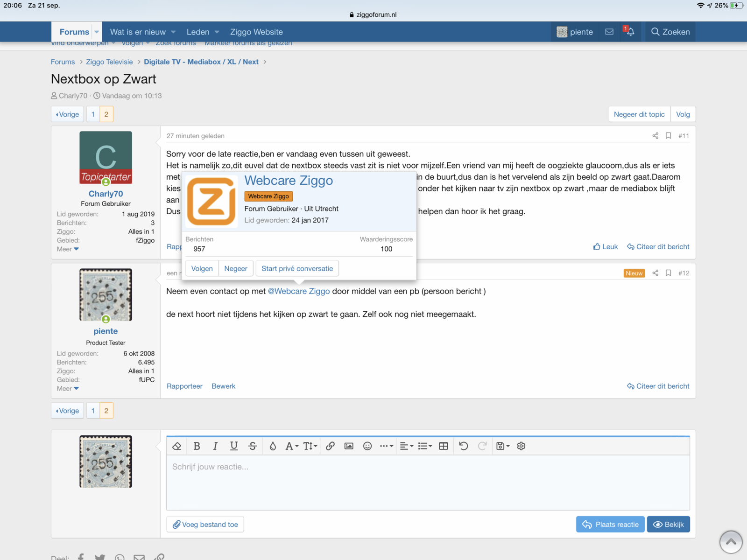747x560 pixels.
Task: Click Negeer in the Webcare Ziggo popup
Action: pyautogui.click(x=236, y=269)
